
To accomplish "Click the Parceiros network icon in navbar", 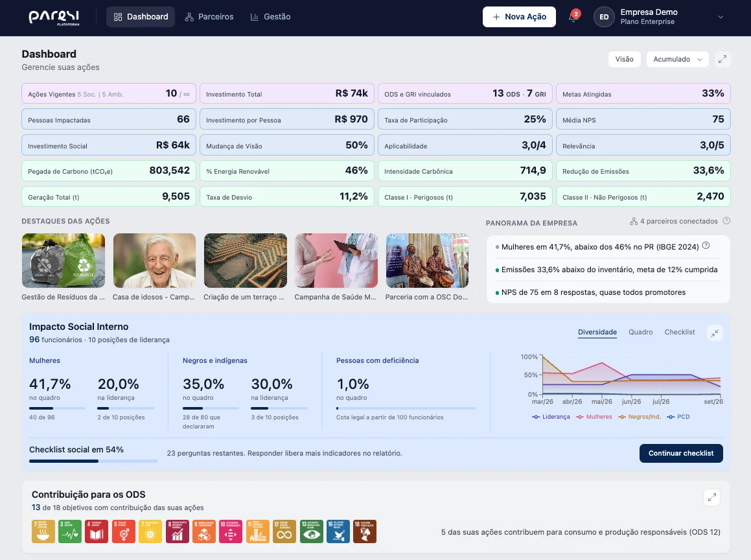I will point(189,17).
